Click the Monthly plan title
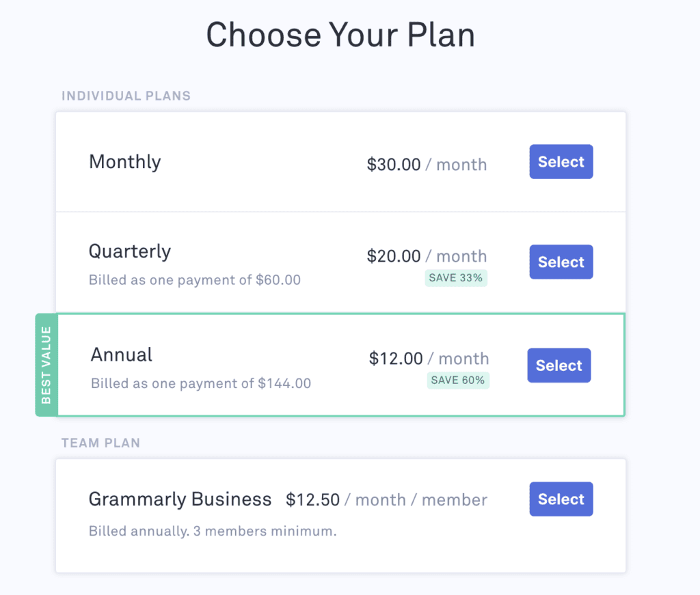This screenshot has width=700, height=595. coord(125,163)
